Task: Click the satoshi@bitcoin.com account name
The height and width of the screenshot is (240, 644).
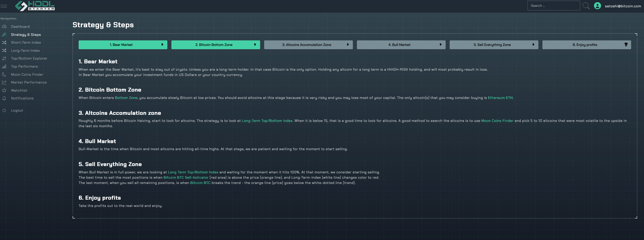Action: [623, 6]
